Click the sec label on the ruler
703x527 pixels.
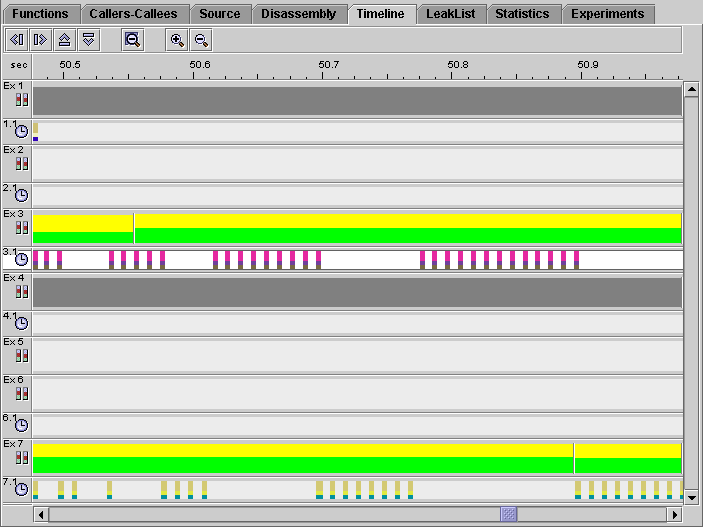point(19,65)
